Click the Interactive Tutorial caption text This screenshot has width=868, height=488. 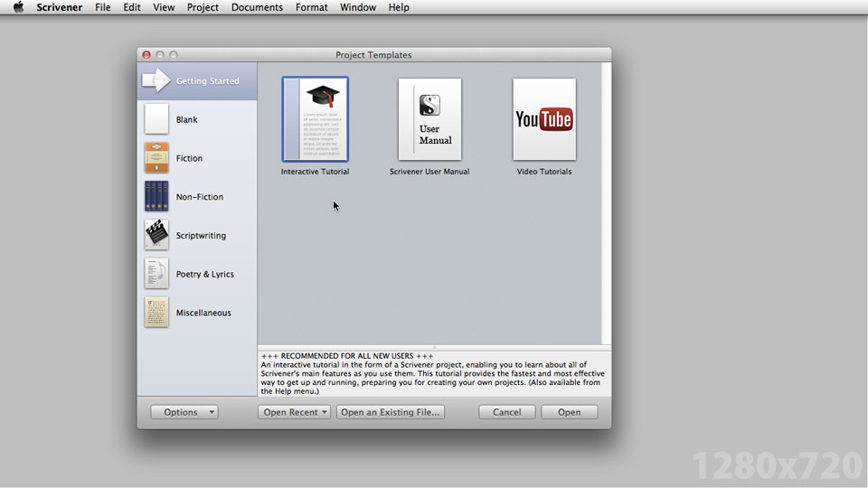pyautogui.click(x=315, y=172)
